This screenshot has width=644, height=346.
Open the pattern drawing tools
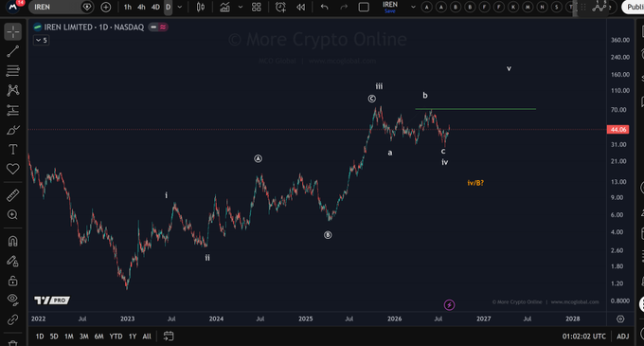12,90
